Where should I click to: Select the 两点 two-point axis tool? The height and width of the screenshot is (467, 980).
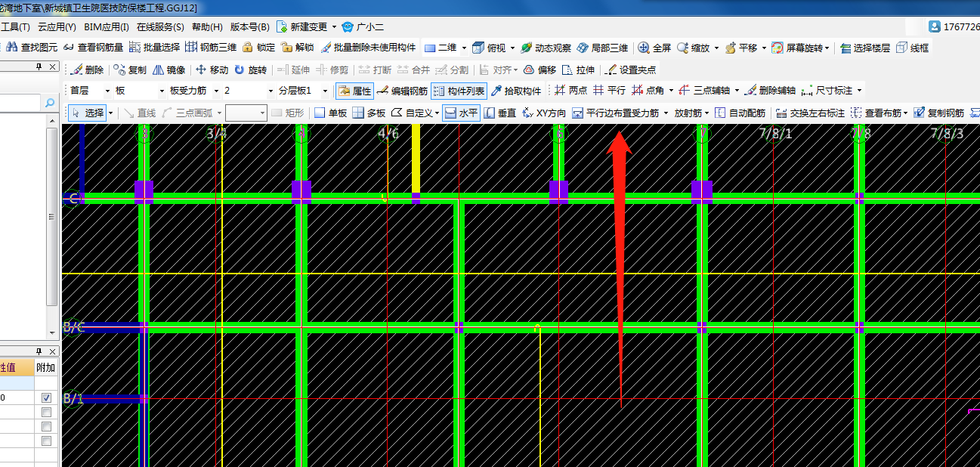570,90
